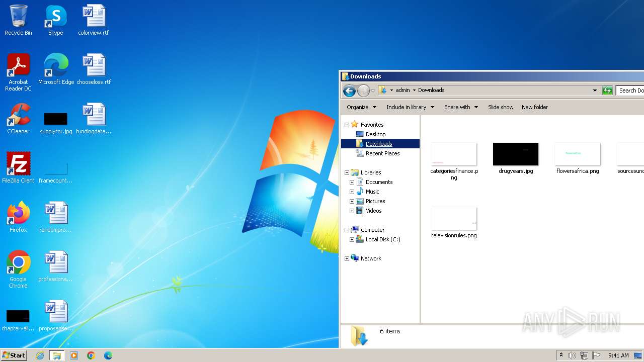
Task: Click the network tray icon
Action: 584,355
